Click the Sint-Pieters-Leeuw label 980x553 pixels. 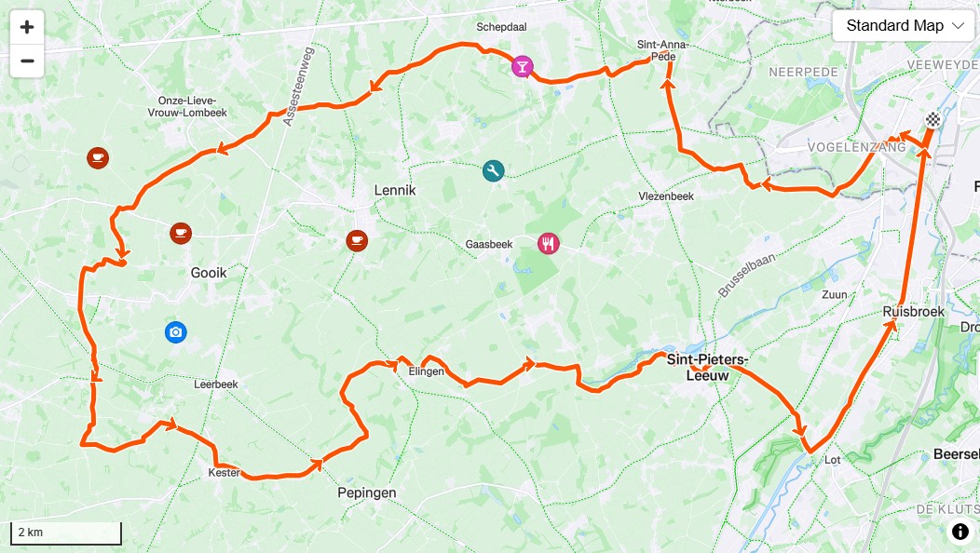(x=707, y=368)
